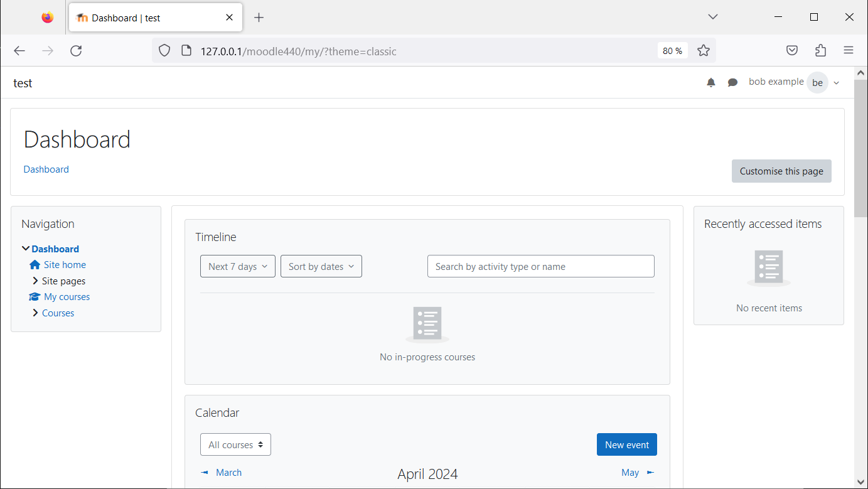Open the My courses navigation link
868x489 pixels.
(x=67, y=297)
